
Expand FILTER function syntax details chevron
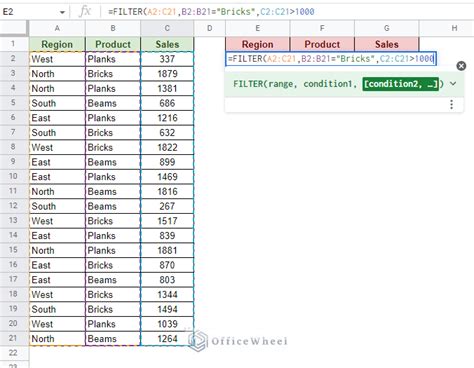tap(453, 83)
